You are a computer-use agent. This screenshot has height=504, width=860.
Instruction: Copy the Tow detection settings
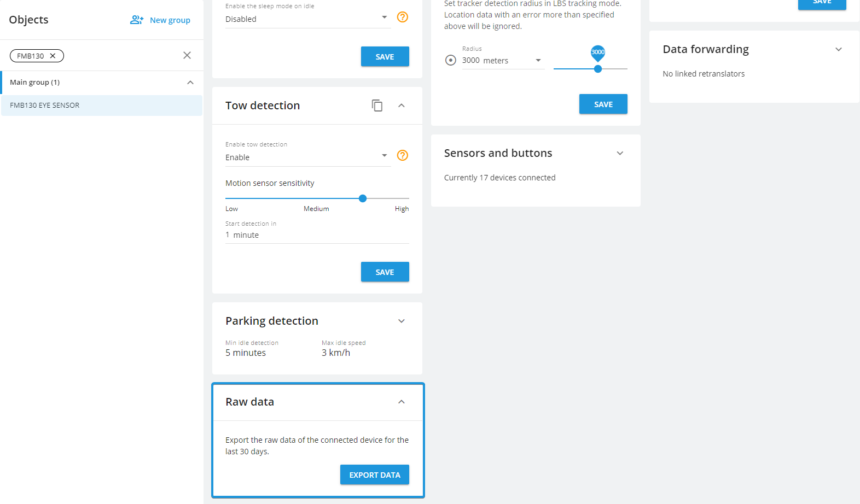(x=377, y=106)
